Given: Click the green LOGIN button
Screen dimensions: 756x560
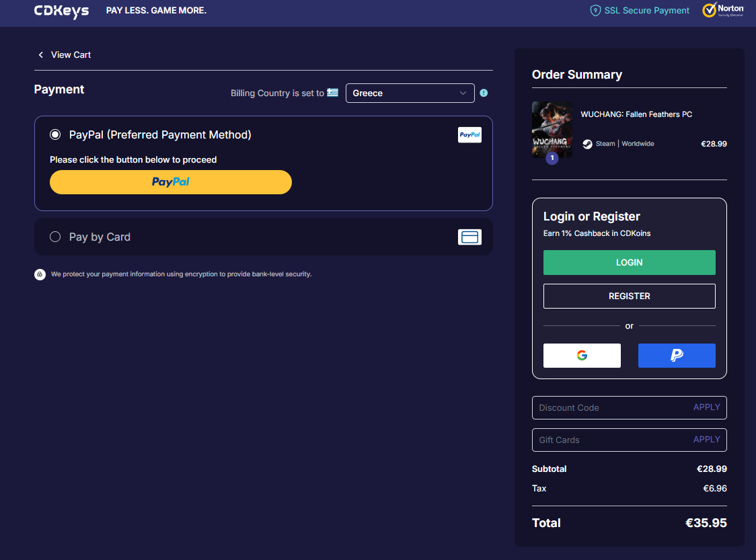Looking at the screenshot, I should tap(629, 263).
